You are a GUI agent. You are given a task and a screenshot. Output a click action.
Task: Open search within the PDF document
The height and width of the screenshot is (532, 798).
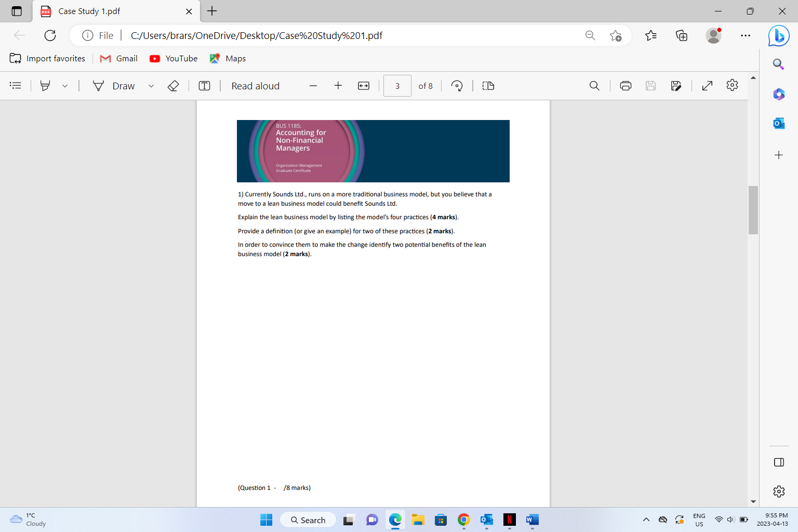click(594, 86)
